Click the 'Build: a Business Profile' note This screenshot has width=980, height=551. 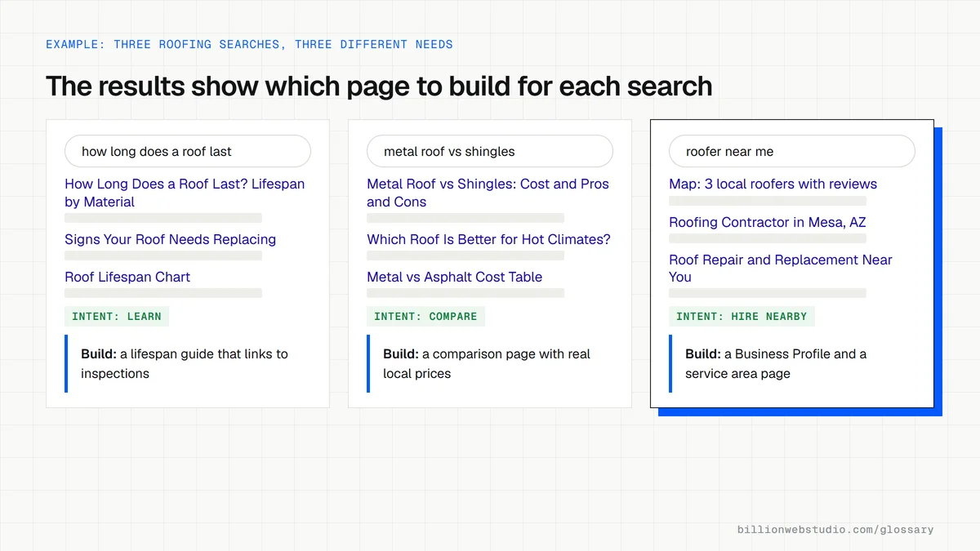tap(792, 363)
